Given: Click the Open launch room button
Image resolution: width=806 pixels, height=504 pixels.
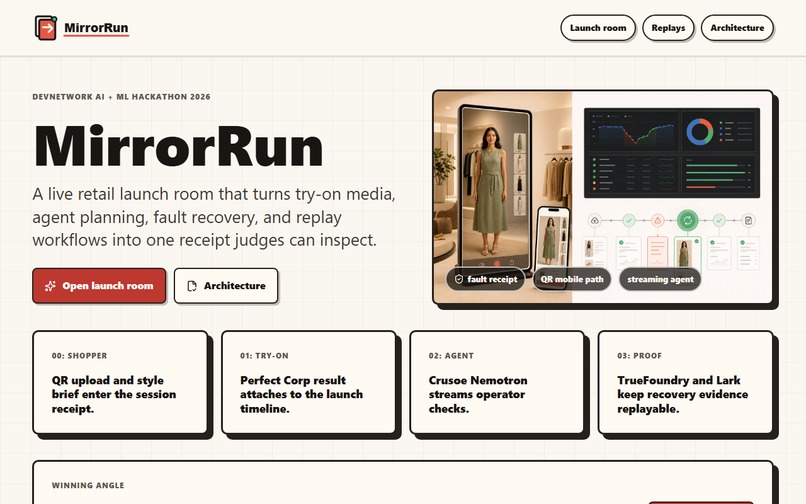Looking at the screenshot, I should [99, 285].
